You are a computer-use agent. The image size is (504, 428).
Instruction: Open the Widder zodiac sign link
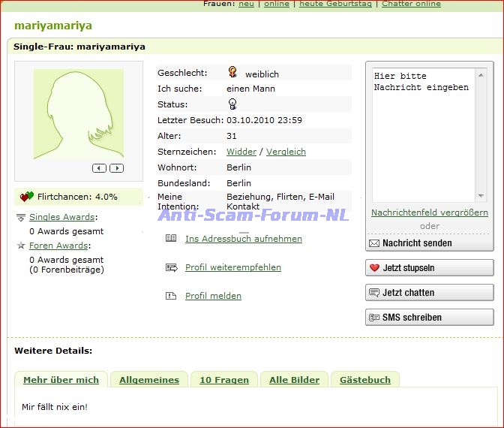241,152
